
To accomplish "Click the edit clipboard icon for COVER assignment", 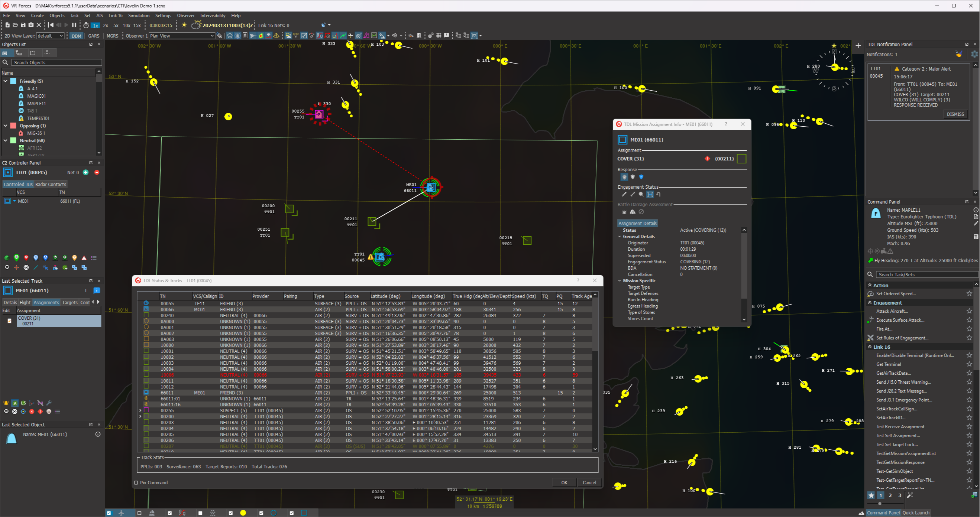I will 10,321.
